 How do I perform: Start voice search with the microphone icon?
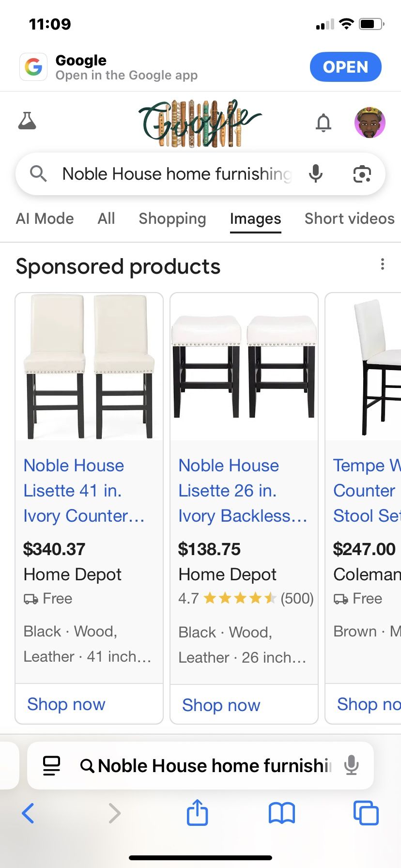(x=316, y=173)
